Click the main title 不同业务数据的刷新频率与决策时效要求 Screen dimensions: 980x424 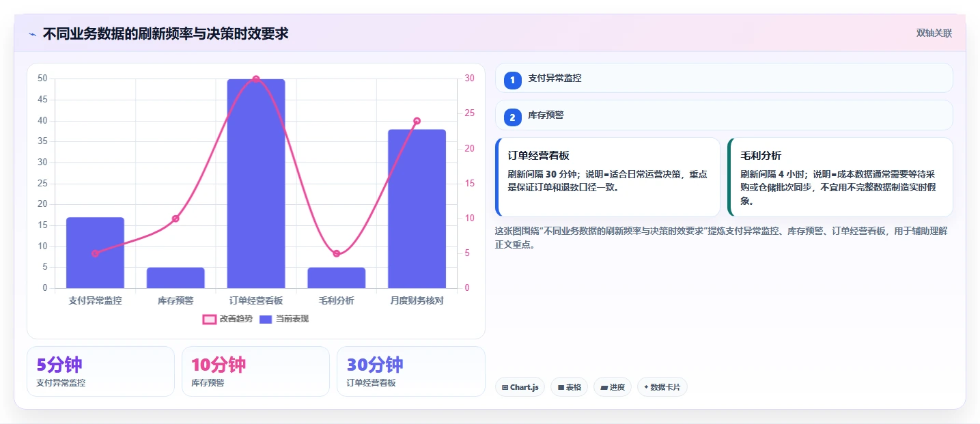pos(165,33)
